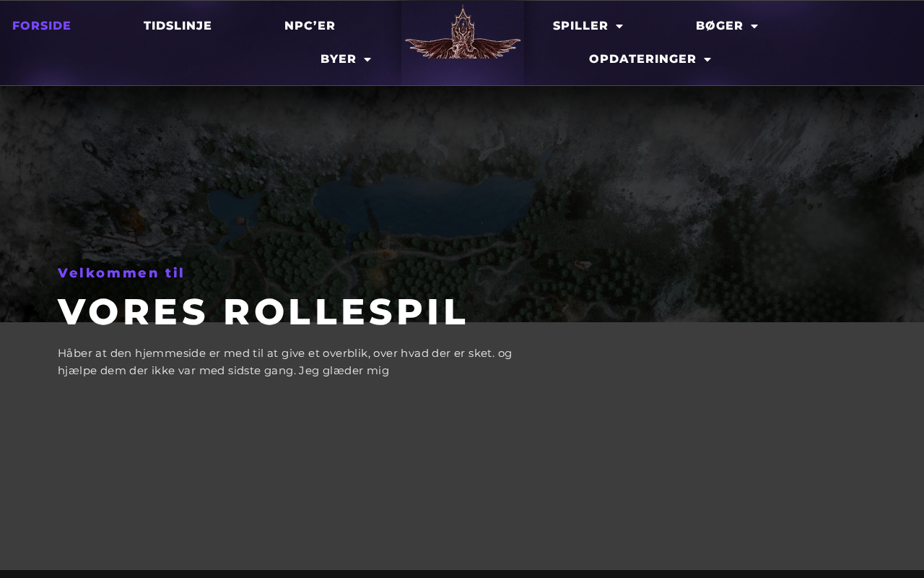Go to the FORSIDE page
Image resolution: width=924 pixels, height=578 pixels.
42,26
